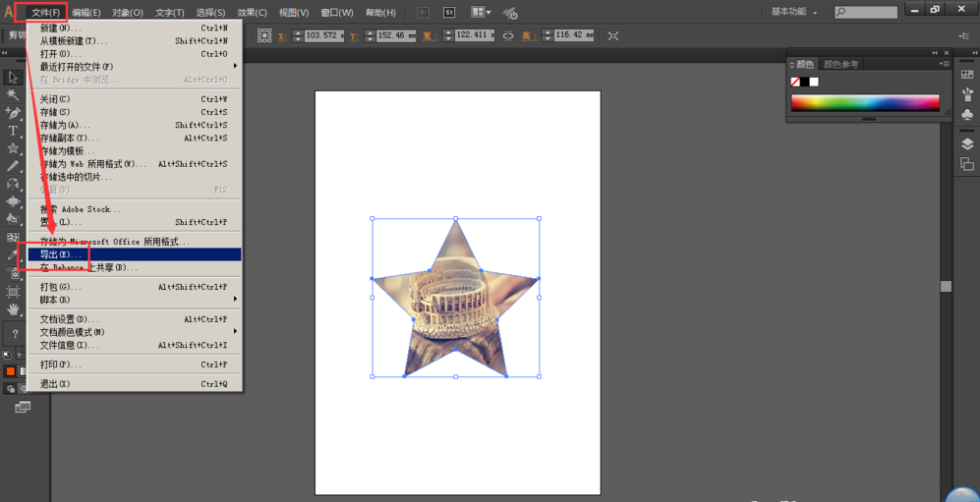Open the 效果 menu
980x502 pixels.
click(252, 13)
